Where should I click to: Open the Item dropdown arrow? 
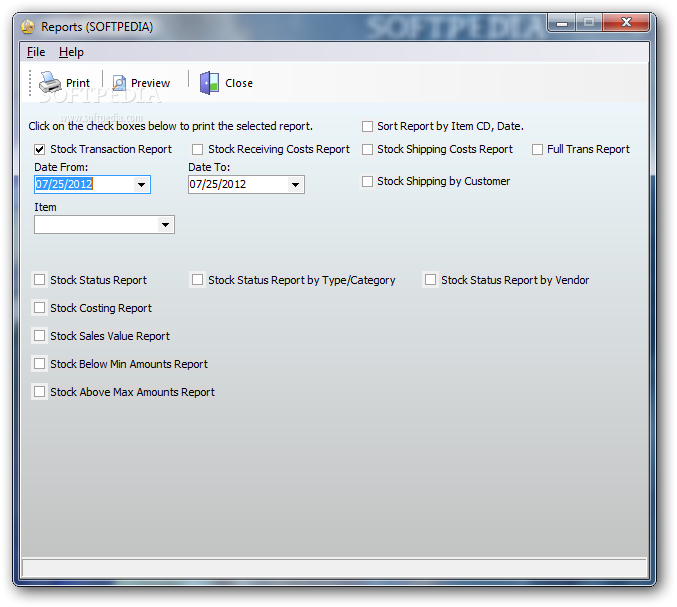[x=165, y=224]
